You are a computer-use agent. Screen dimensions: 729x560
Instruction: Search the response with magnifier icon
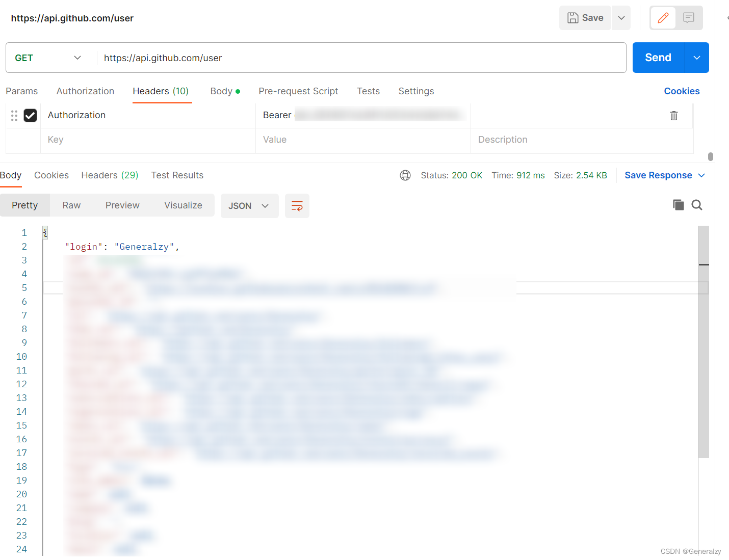point(697,205)
